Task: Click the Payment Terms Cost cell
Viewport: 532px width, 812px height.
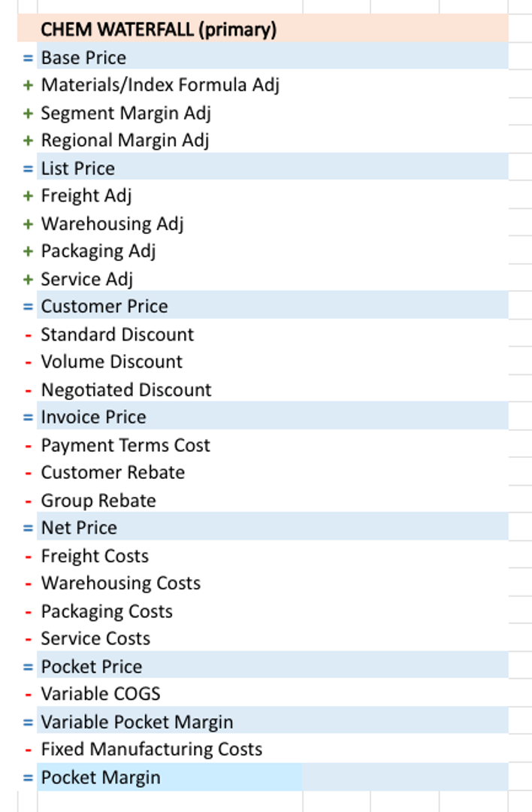Action: click(125, 445)
